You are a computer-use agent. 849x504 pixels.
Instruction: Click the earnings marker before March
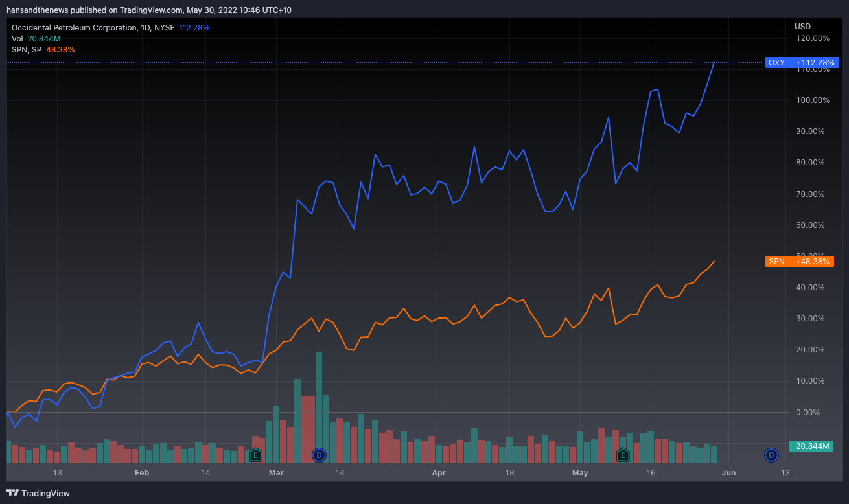[255, 455]
